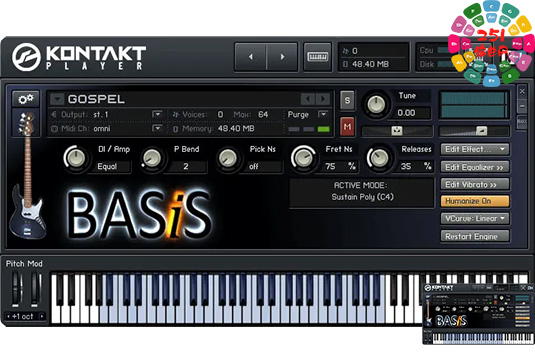Click the P Bend knob

[x=151, y=158]
